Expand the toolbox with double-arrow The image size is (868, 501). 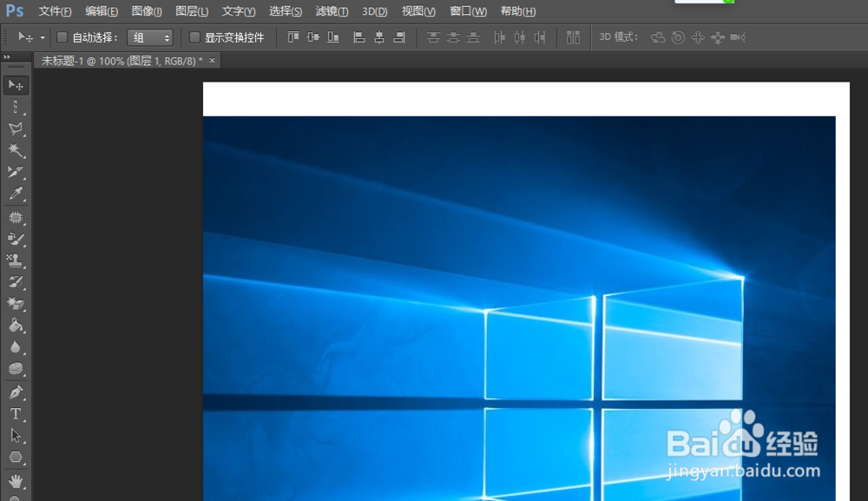tap(7, 57)
